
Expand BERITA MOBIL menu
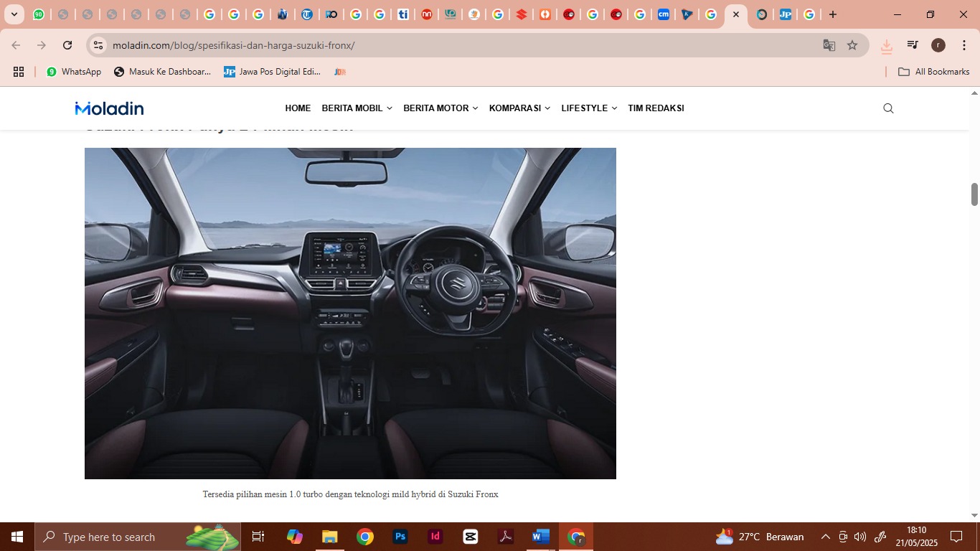(x=357, y=108)
